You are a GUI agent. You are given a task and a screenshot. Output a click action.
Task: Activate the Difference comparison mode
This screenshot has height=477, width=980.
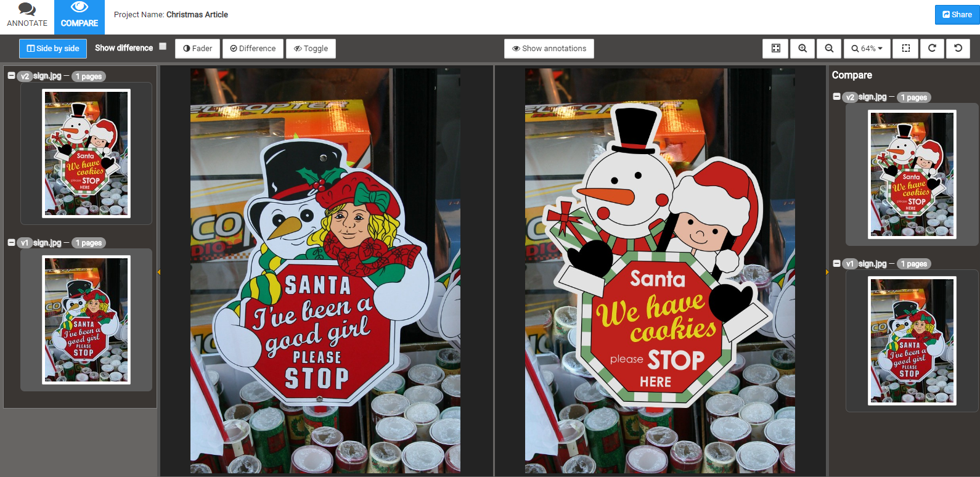click(253, 49)
